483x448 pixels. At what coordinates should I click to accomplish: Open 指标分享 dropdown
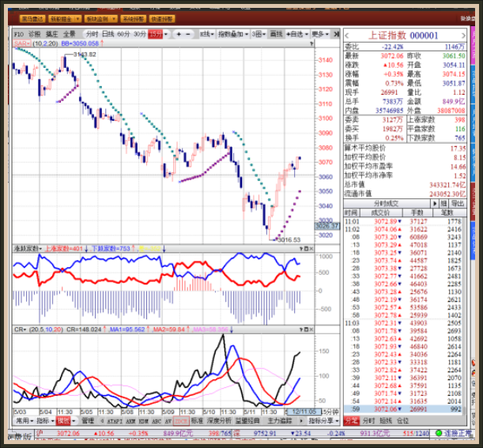(x=323, y=420)
